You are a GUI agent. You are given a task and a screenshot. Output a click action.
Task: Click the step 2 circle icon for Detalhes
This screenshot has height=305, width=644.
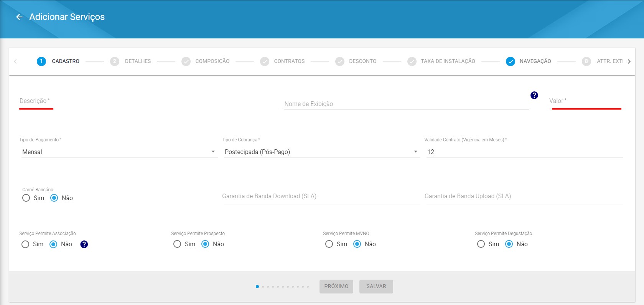coord(114,61)
